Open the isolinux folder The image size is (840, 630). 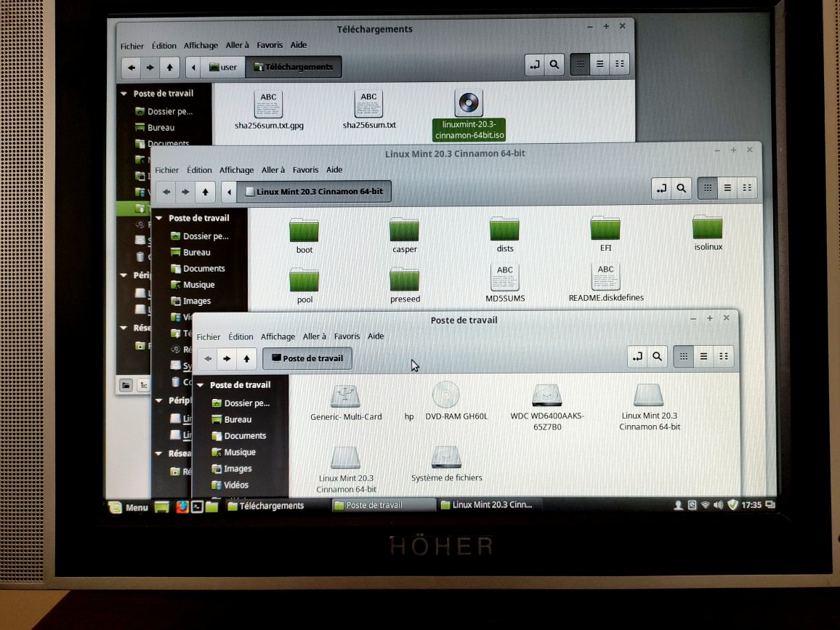[x=708, y=233]
